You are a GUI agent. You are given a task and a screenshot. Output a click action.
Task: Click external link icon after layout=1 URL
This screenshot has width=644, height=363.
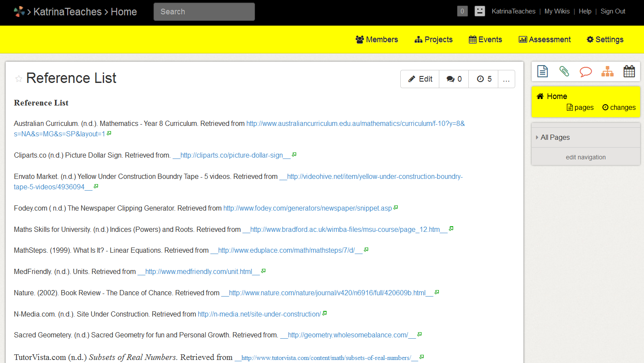coord(109,133)
